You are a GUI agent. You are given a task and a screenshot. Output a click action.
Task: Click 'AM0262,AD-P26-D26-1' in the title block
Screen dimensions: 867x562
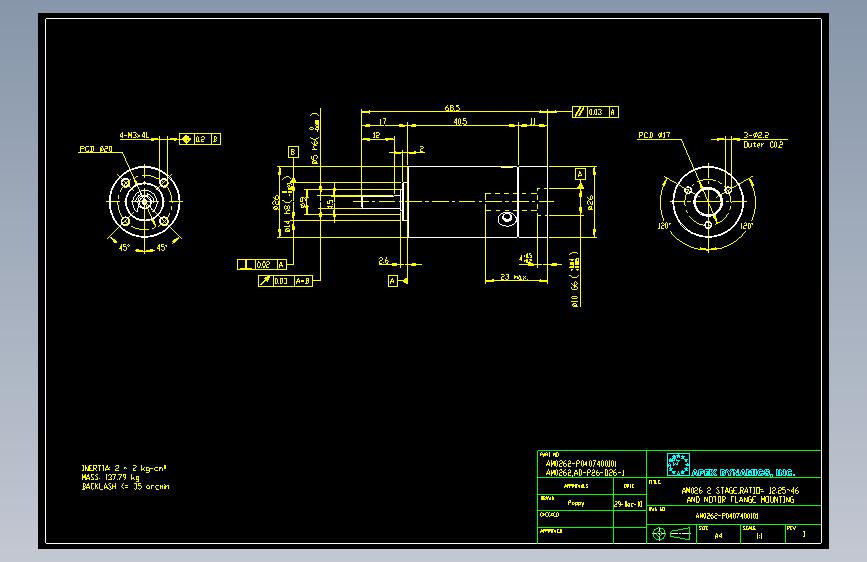tap(585, 472)
